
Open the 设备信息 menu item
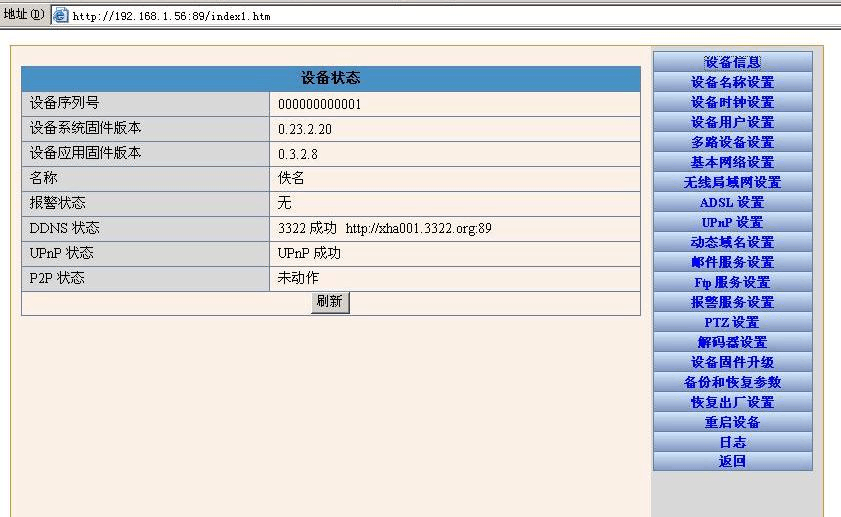coord(732,62)
